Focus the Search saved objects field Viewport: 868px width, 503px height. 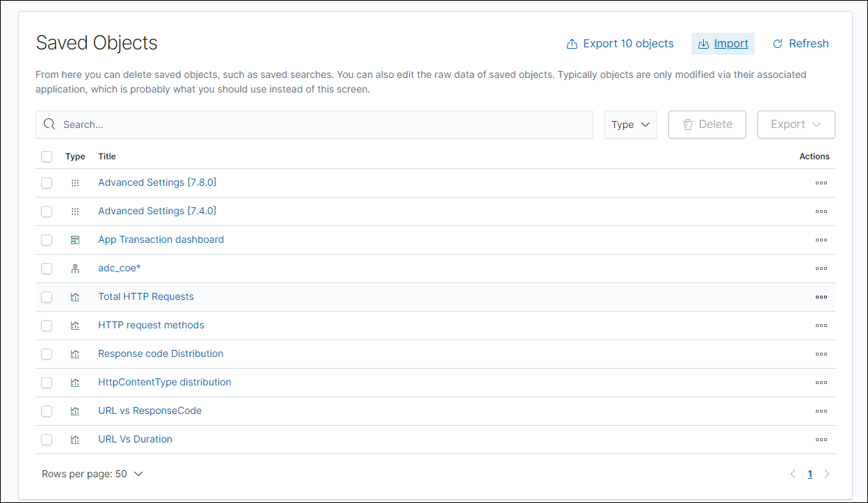[x=314, y=125]
